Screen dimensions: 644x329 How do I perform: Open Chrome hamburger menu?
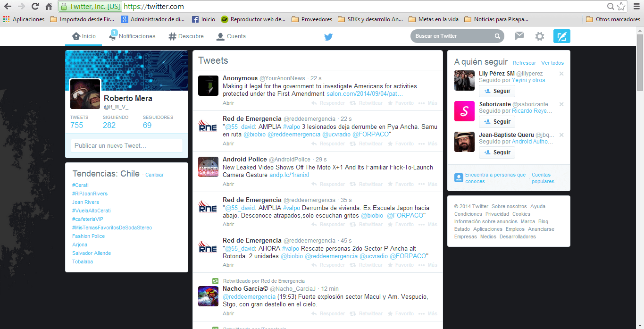click(636, 7)
